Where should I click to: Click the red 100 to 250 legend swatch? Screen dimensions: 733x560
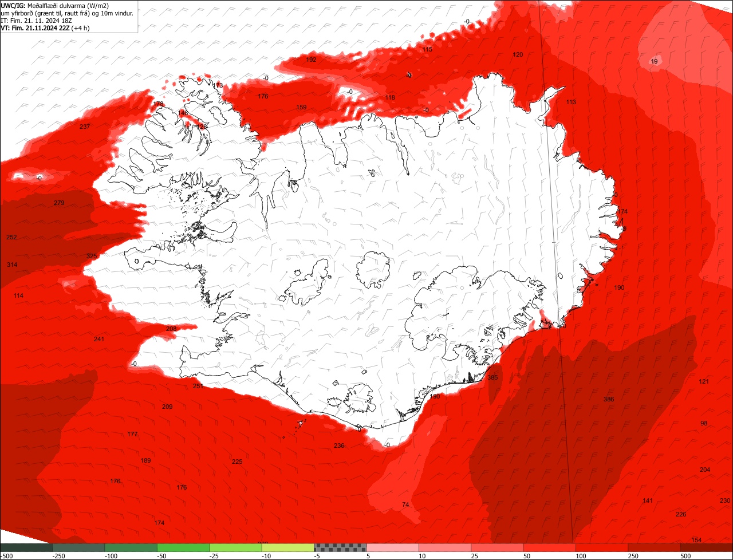(602, 547)
